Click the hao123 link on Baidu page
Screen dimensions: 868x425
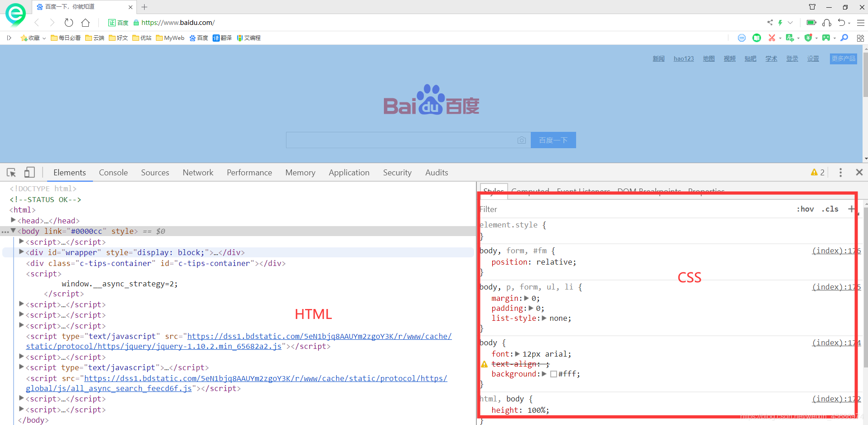684,58
